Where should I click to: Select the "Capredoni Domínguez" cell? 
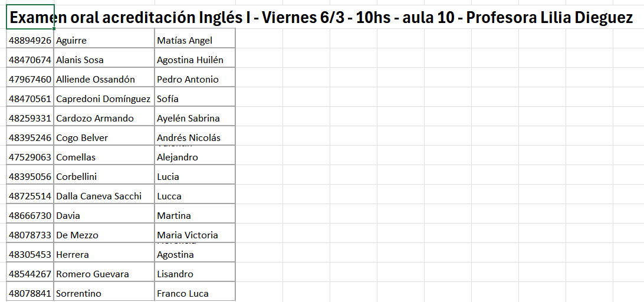coord(104,99)
